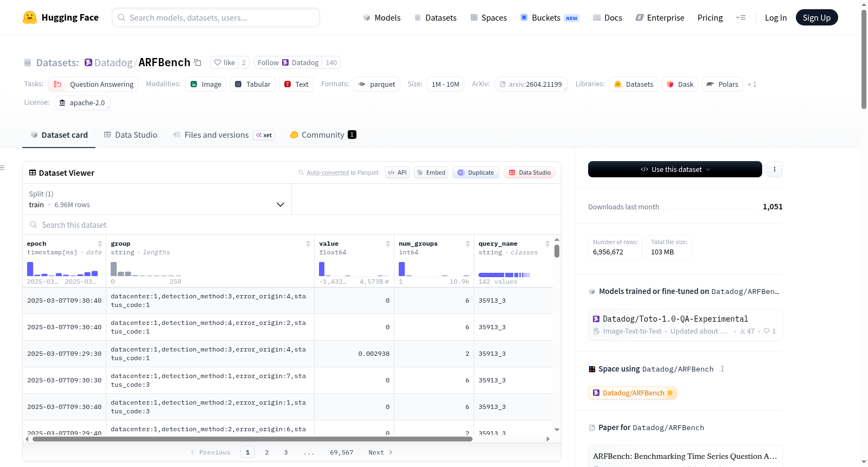
Task: Log In to Hugging Face
Action: 776,18
